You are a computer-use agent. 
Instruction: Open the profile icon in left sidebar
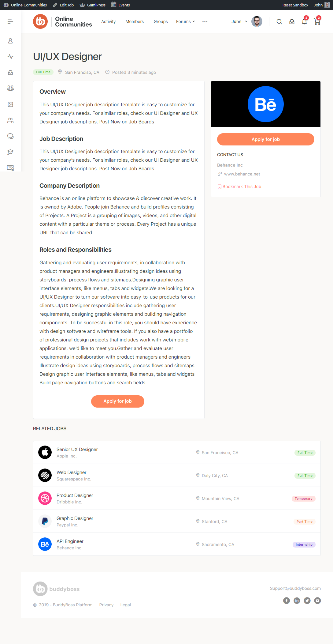pos(10,41)
